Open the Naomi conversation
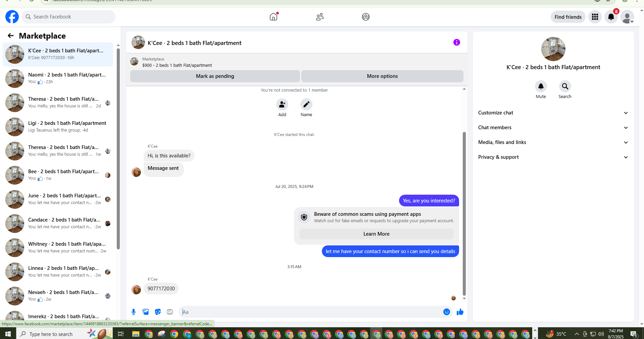 point(58,79)
